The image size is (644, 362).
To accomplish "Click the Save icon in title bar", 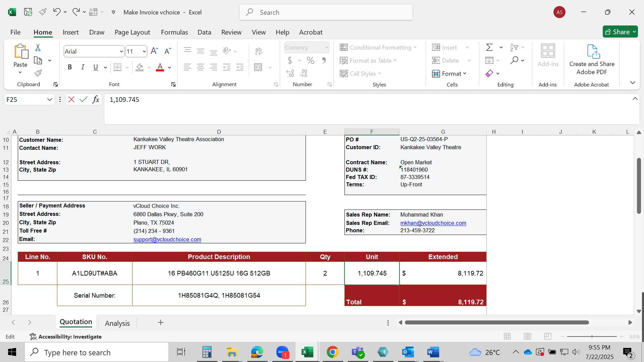I will click(x=28, y=12).
